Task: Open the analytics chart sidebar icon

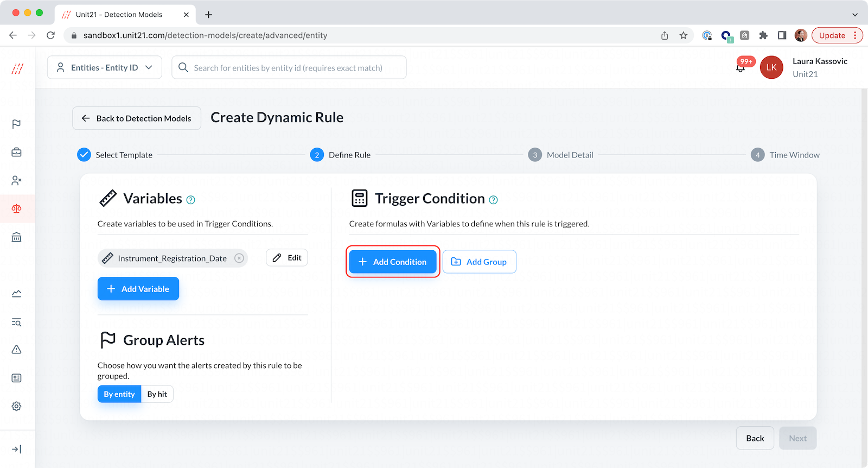Action: tap(17, 294)
